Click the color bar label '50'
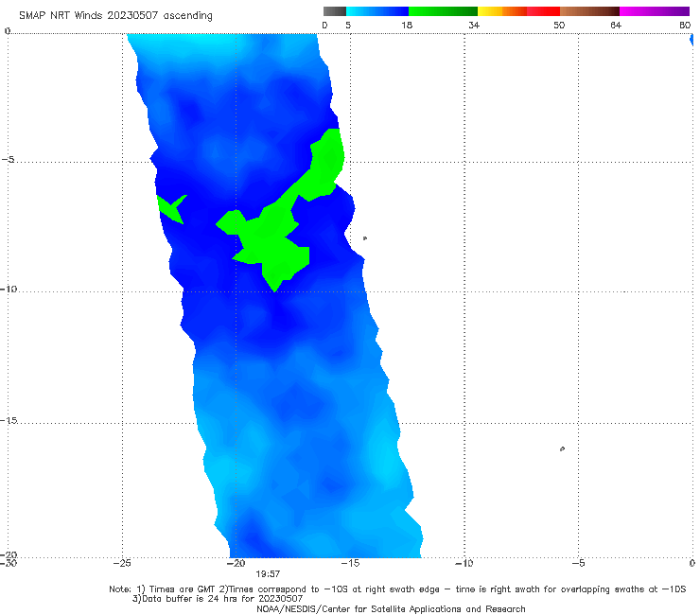 [x=559, y=26]
